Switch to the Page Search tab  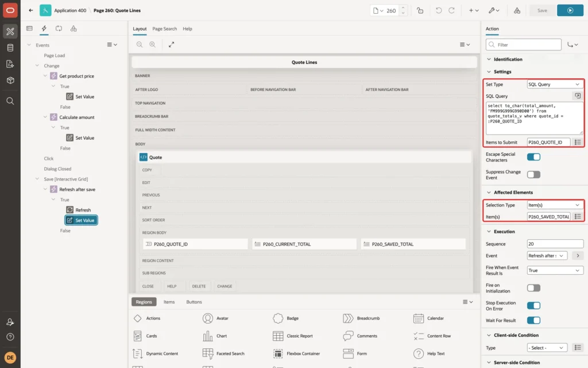coord(164,29)
